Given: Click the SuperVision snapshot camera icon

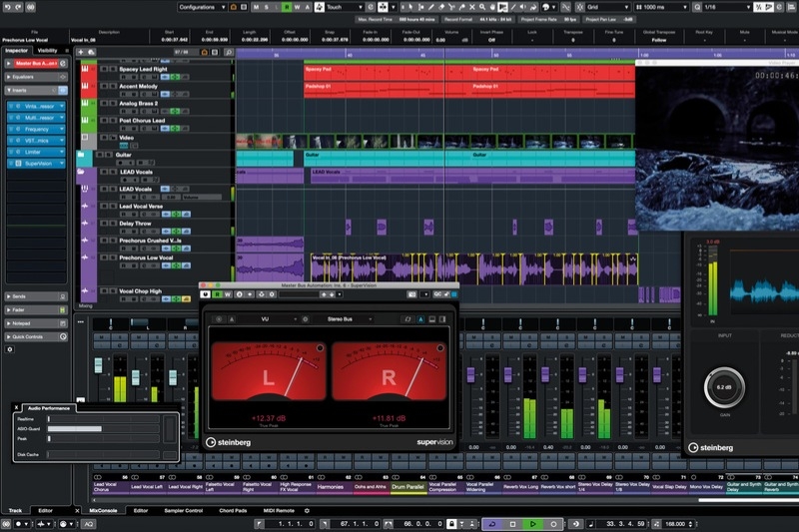Looking at the screenshot, I should (x=411, y=294).
